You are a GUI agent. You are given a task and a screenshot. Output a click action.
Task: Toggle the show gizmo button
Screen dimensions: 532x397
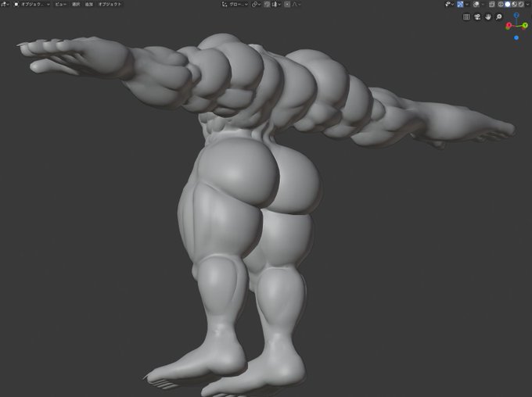[460, 4]
